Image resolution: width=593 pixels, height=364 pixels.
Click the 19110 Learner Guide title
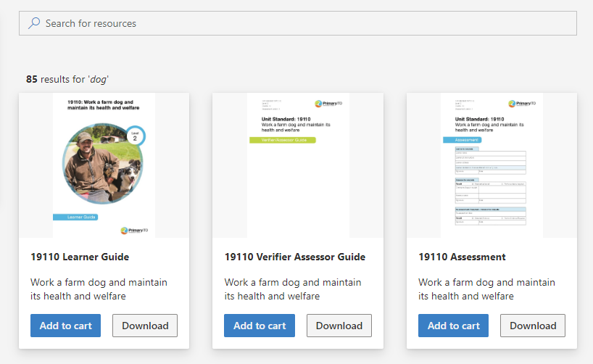[80, 257]
